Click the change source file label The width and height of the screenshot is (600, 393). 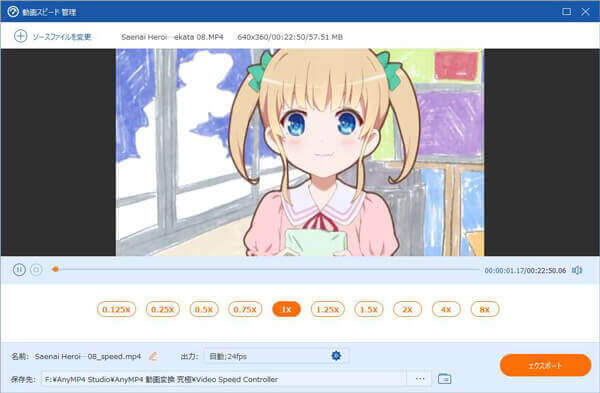pyautogui.click(x=62, y=37)
